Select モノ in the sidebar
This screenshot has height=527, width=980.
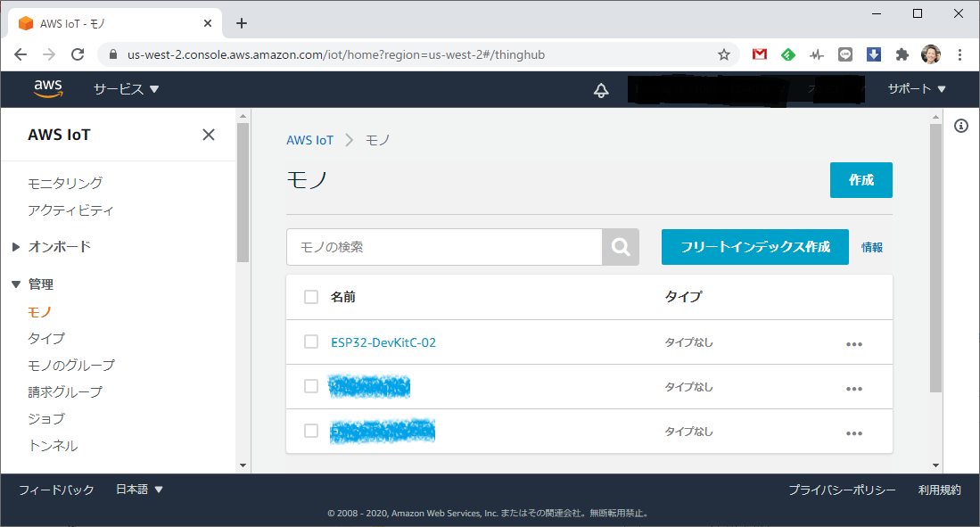tap(39, 312)
